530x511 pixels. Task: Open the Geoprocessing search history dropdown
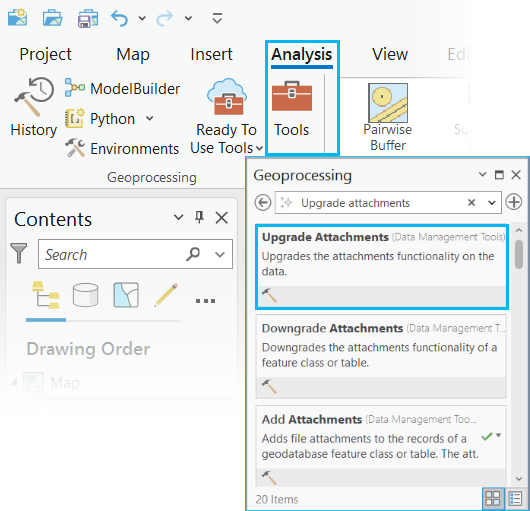pos(491,203)
